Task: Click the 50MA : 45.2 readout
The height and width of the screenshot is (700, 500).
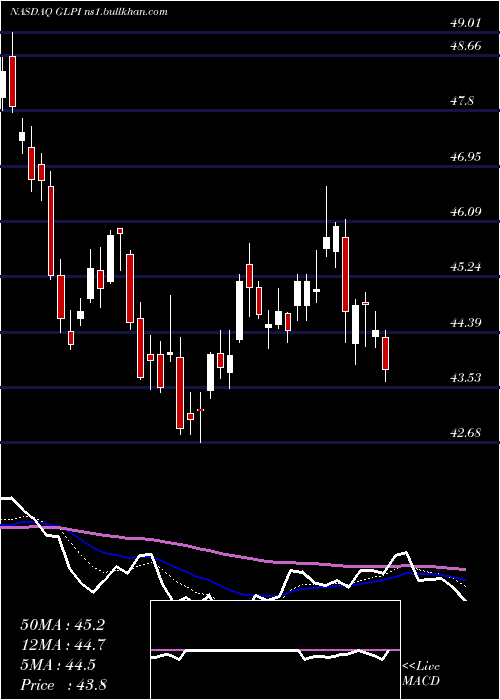Action: click(x=62, y=625)
